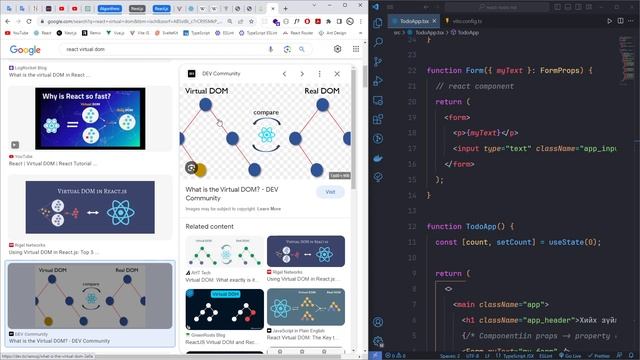Switch to the vite.config.ts tab

coord(463,21)
